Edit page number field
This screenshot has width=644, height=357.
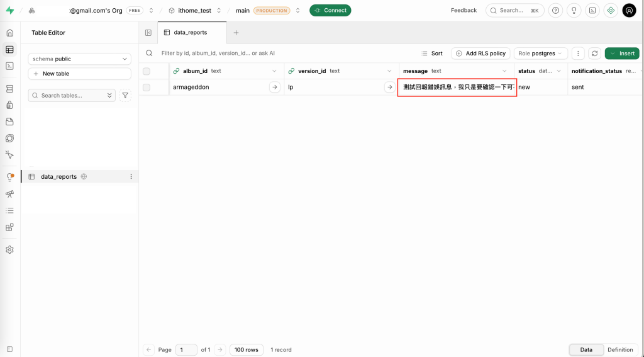[x=186, y=350]
